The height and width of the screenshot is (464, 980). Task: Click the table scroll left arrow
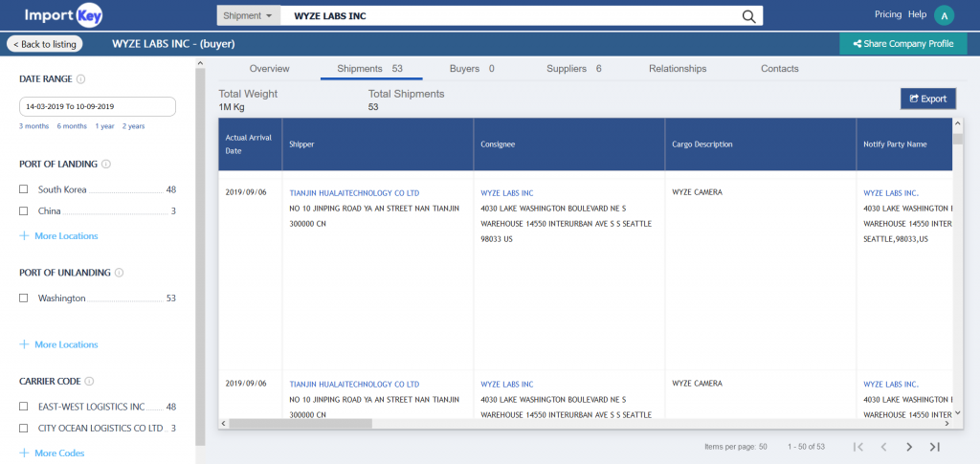(224, 424)
